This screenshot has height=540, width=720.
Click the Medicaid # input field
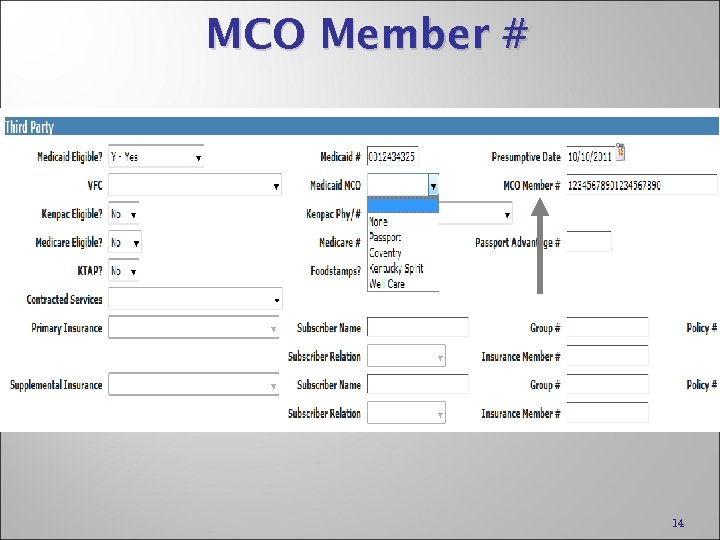click(393, 157)
